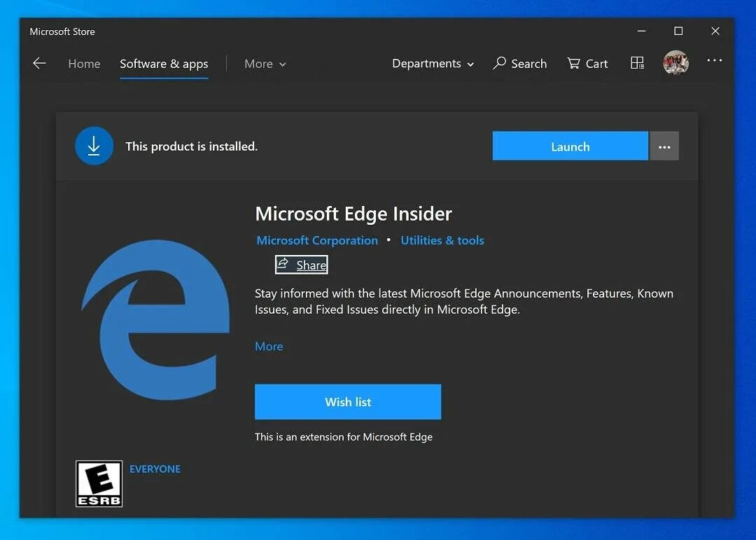Maximize the Microsoft Store window
Viewport: 756px width, 540px height.
click(678, 31)
